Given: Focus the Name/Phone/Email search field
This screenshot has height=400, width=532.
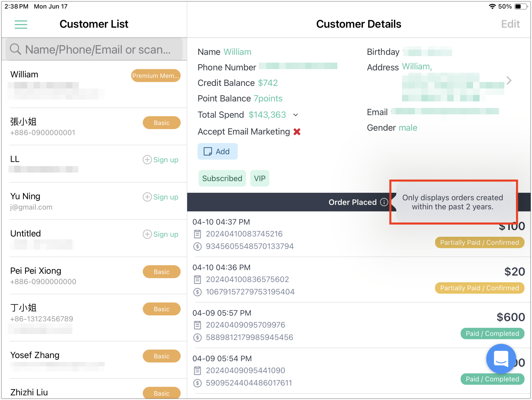Looking at the screenshot, I should click(x=94, y=49).
